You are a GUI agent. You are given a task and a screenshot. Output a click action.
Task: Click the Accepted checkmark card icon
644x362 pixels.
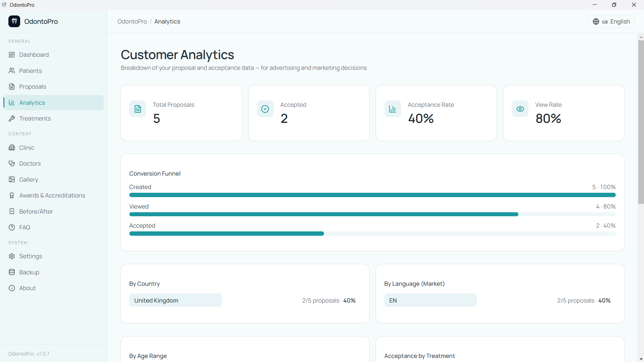265,109
